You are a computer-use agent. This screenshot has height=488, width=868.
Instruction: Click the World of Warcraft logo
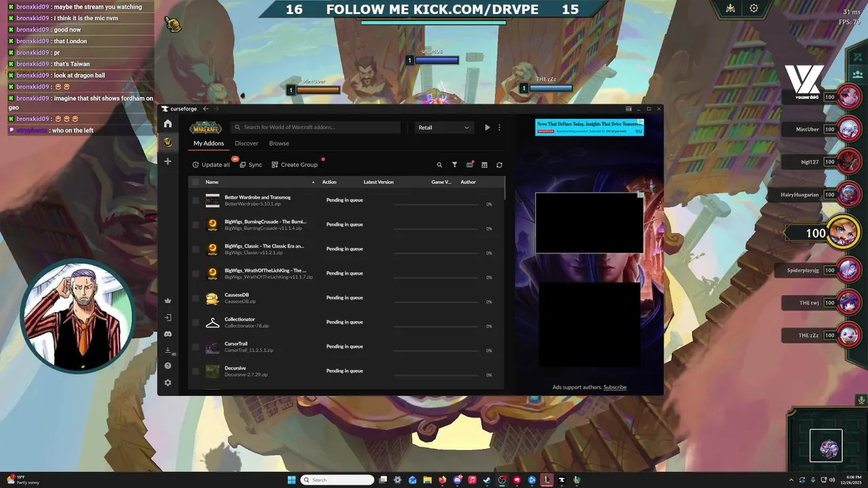(205, 127)
